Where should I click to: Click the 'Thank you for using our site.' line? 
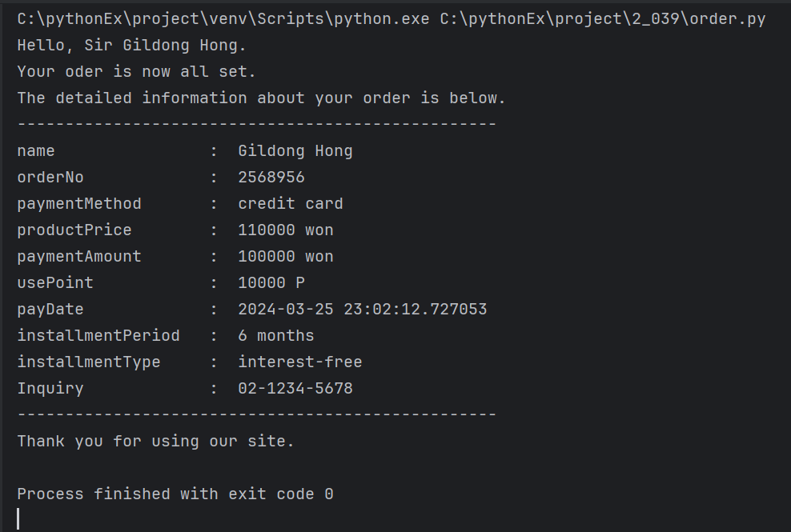click(x=155, y=442)
